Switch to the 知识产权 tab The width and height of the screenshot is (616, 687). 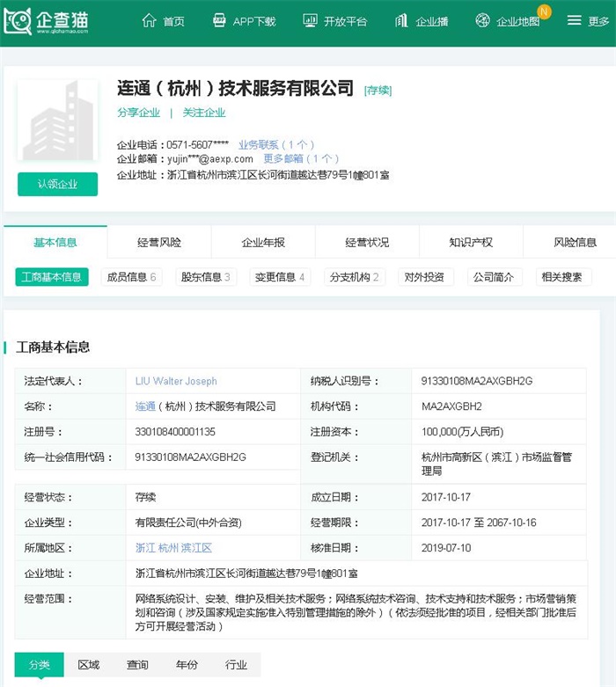pos(471,242)
